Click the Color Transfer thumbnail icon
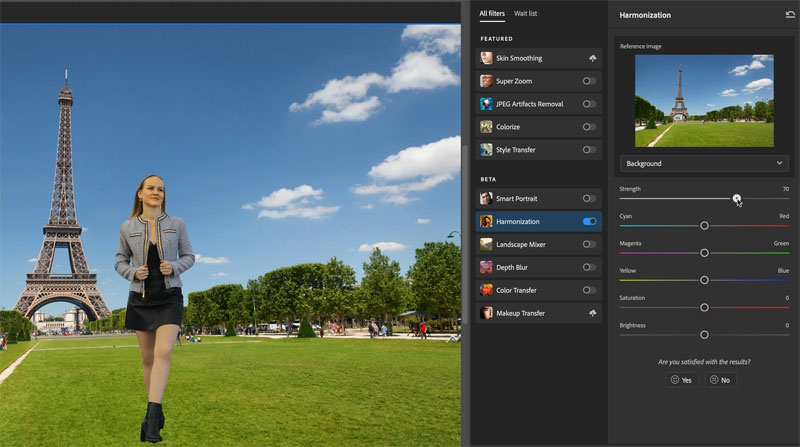This screenshot has width=800, height=447. pyautogui.click(x=486, y=290)
